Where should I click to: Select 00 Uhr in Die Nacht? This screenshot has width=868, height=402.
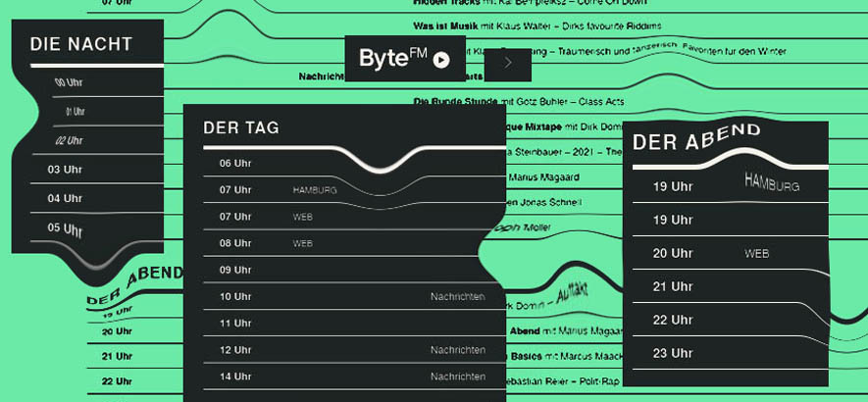click(69, 82)
